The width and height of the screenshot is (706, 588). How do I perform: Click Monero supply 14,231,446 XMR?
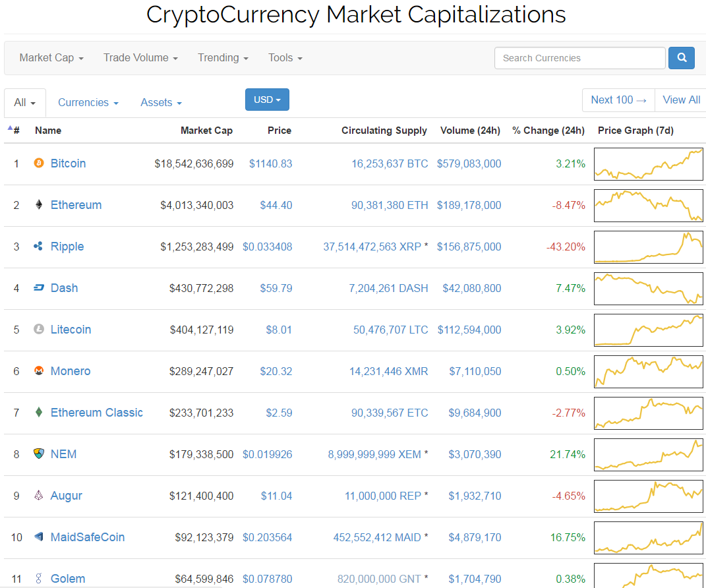388,371
